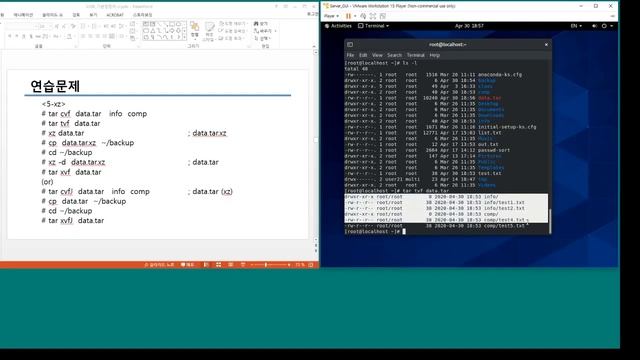This screenshot has height=360, width=640.
Task: Click Convert to SmartArt icon in PowerPoint
Action: coord(133,38)
